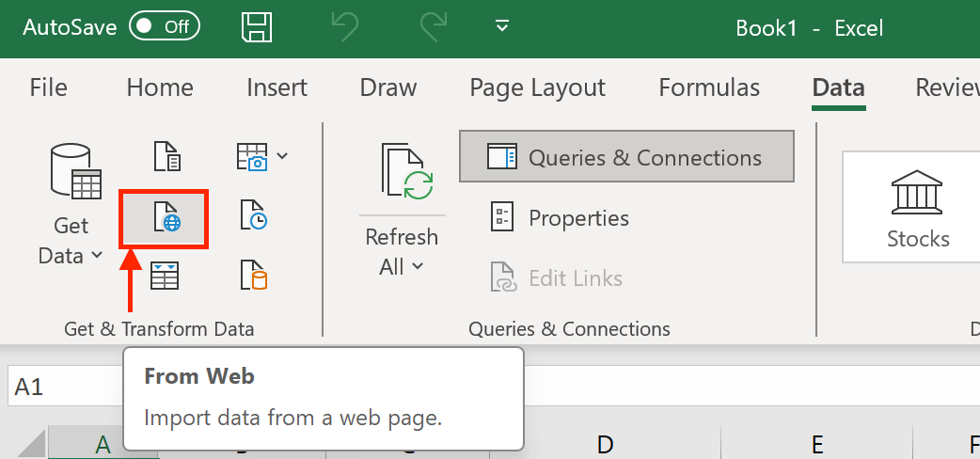The height and width of the screenshot is (459, 980).
Task: Select column D header
Action: click(605, 445)
